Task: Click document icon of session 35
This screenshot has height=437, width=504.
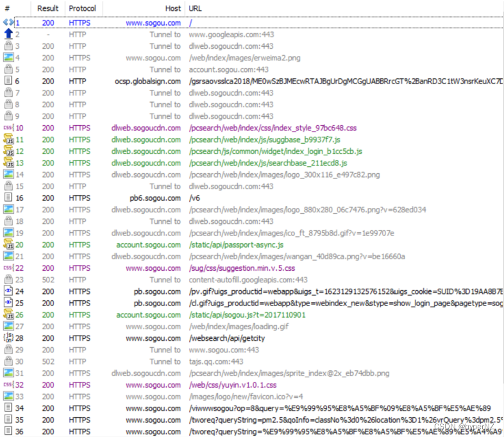Action: [8, 419]
